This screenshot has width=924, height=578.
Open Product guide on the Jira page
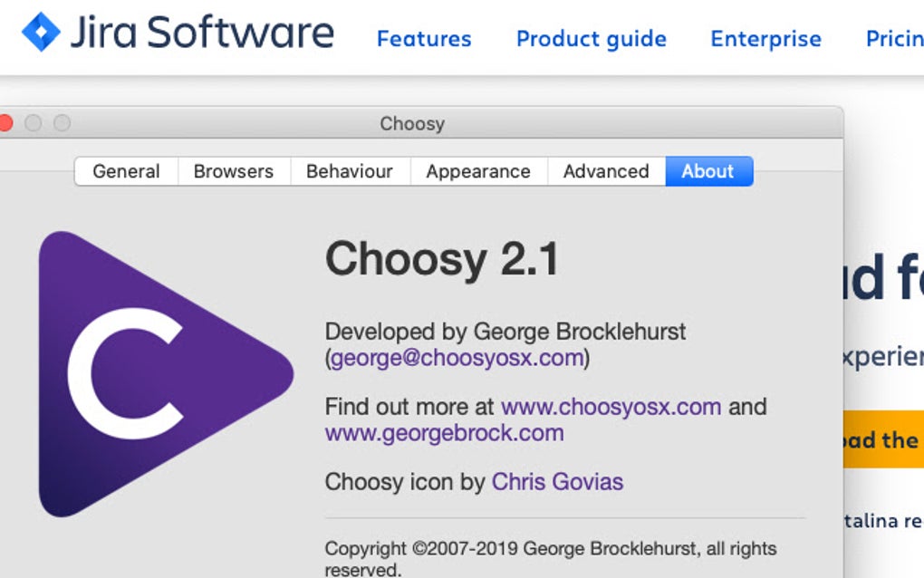[591, 39]
